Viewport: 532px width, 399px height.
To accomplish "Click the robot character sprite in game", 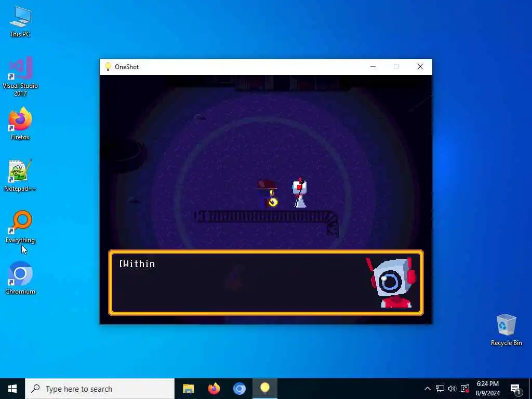I will 300,193.
